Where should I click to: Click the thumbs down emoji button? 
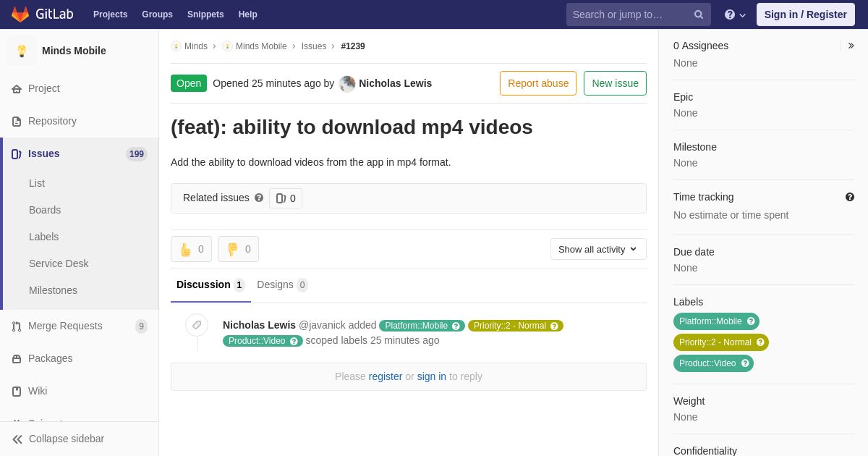click(238, 249)
